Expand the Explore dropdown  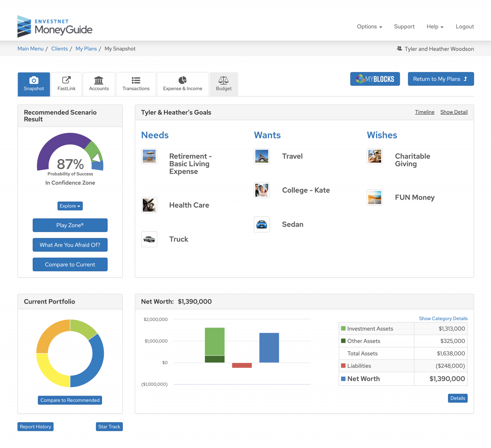(x=70, y=206)
